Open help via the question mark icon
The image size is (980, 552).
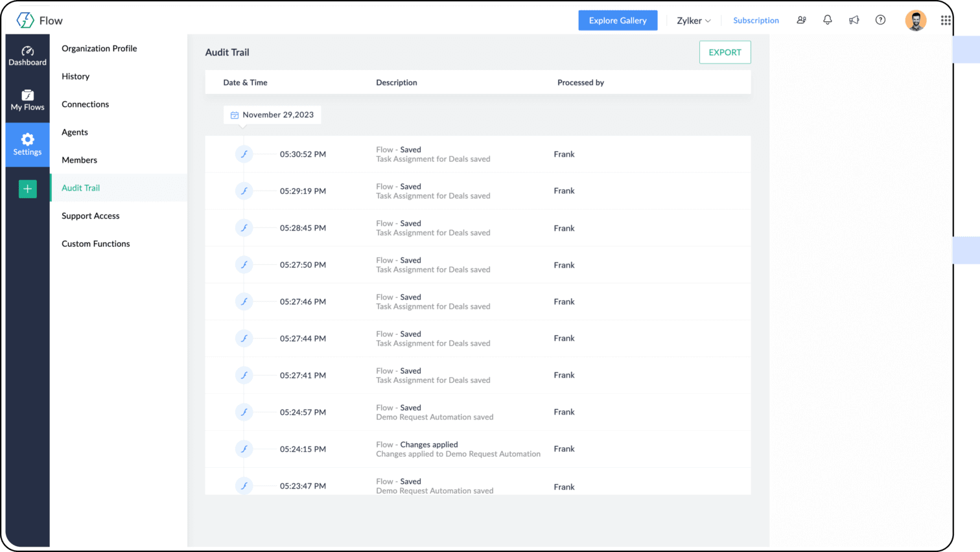(880, 20)
